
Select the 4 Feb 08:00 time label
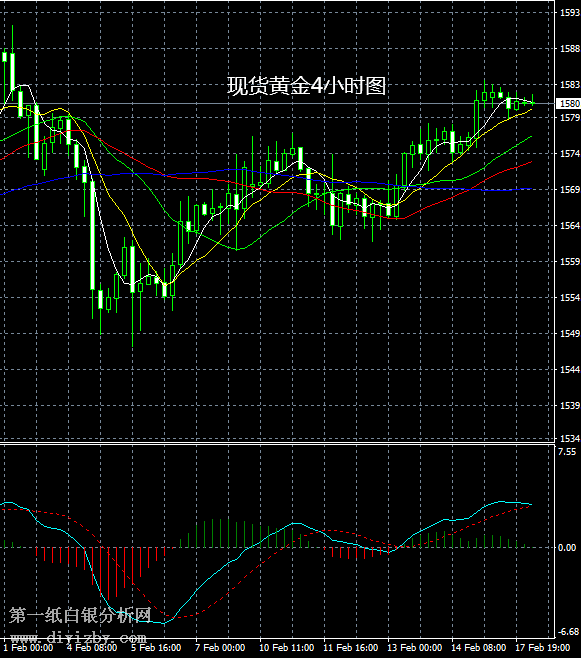click(x=92, y=648)
